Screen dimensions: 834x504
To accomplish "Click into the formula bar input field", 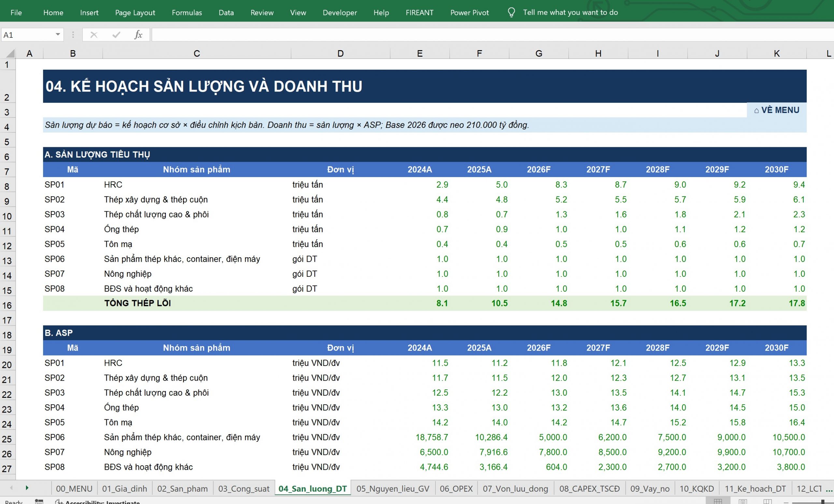I will 493,35.
